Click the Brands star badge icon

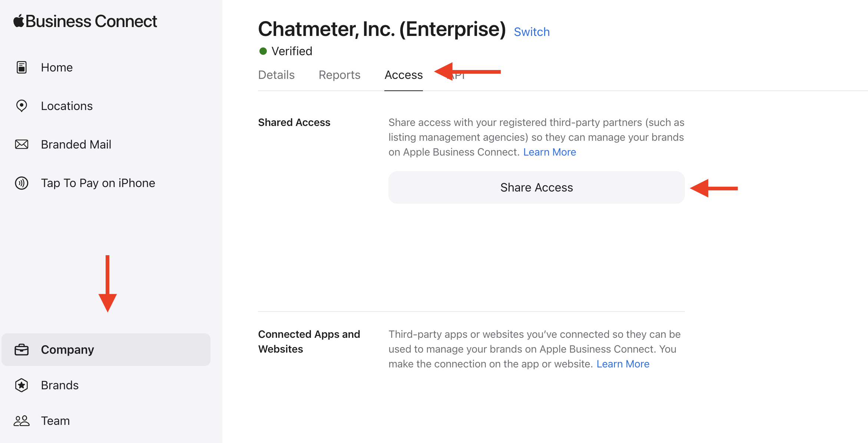[21, 385]
